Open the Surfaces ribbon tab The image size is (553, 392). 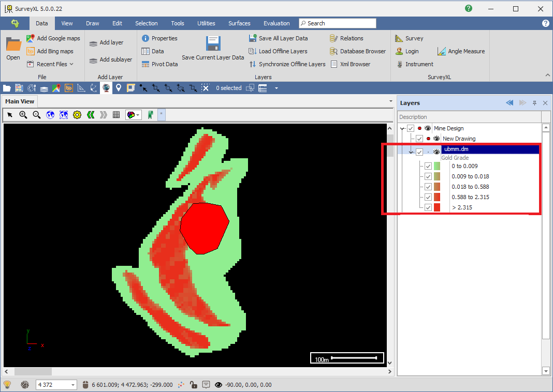pyautogui.click(x=239, y=23)
